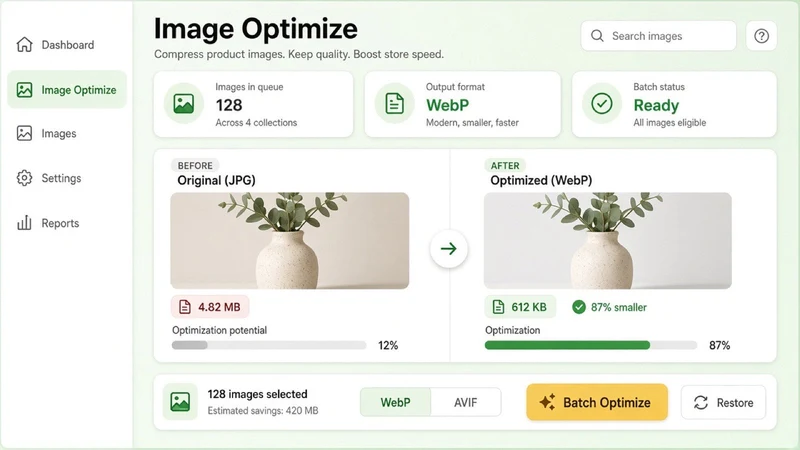Click All images eligible text
The height and width of the screenshot is (450, 800).
[x=669, y=122]
